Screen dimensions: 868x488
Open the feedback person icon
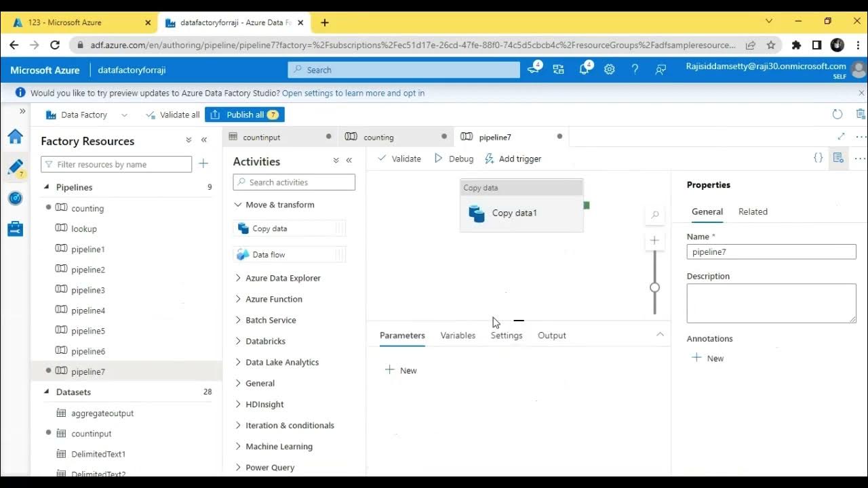(x=660, y=69)
